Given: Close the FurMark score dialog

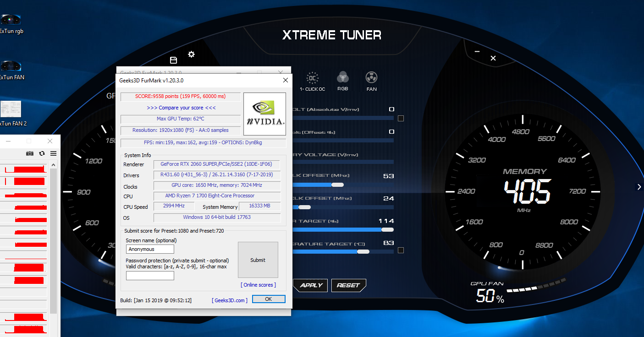Looking at the screenshot, I should click(x=286, y=80).
